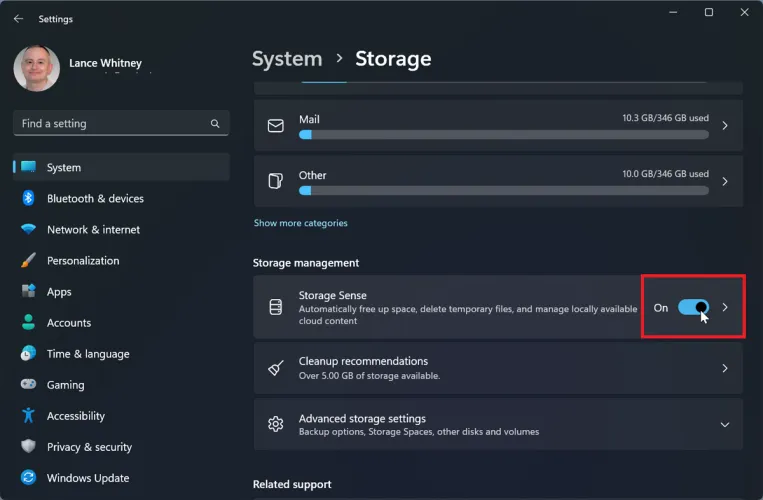Expand Advanced storage settings
763x500 pixels.
(725, 424)
